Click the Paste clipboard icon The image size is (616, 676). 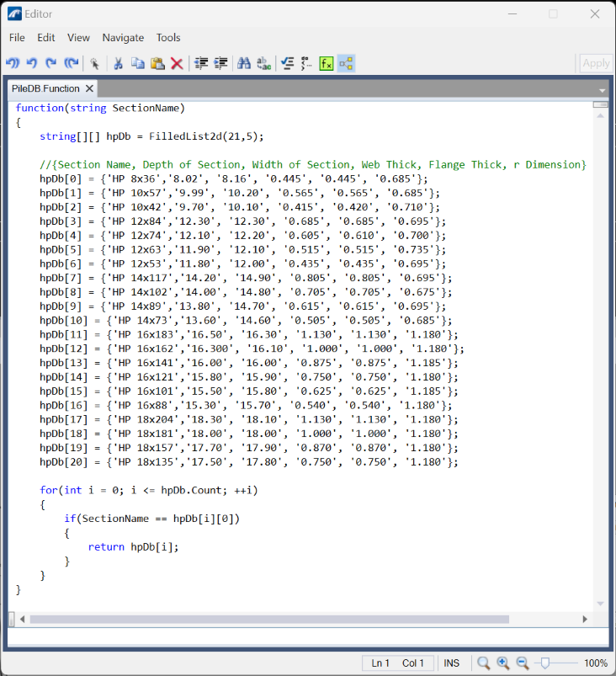click(157, 64)
